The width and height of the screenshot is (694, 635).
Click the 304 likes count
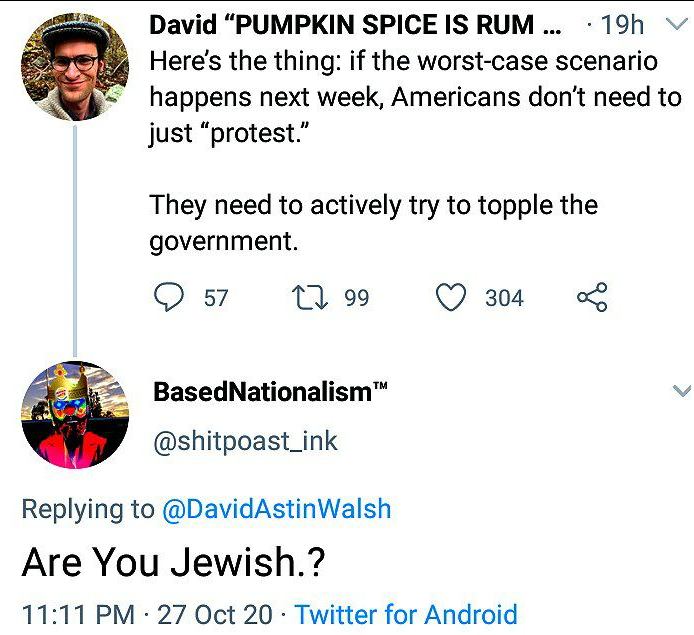[504, 298]
